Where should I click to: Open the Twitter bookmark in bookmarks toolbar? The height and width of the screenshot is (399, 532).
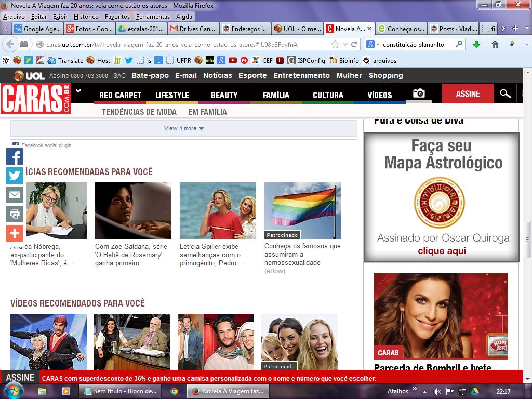click(129, 60)
